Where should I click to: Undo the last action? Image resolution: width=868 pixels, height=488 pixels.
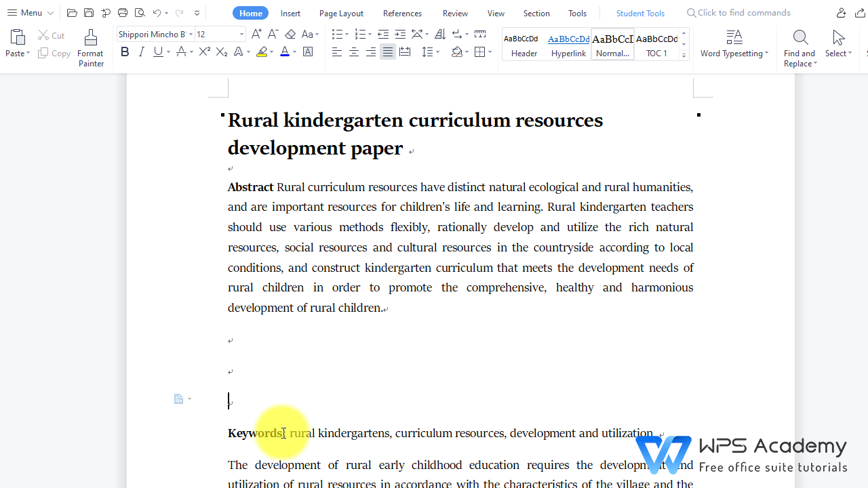(157, 13)
